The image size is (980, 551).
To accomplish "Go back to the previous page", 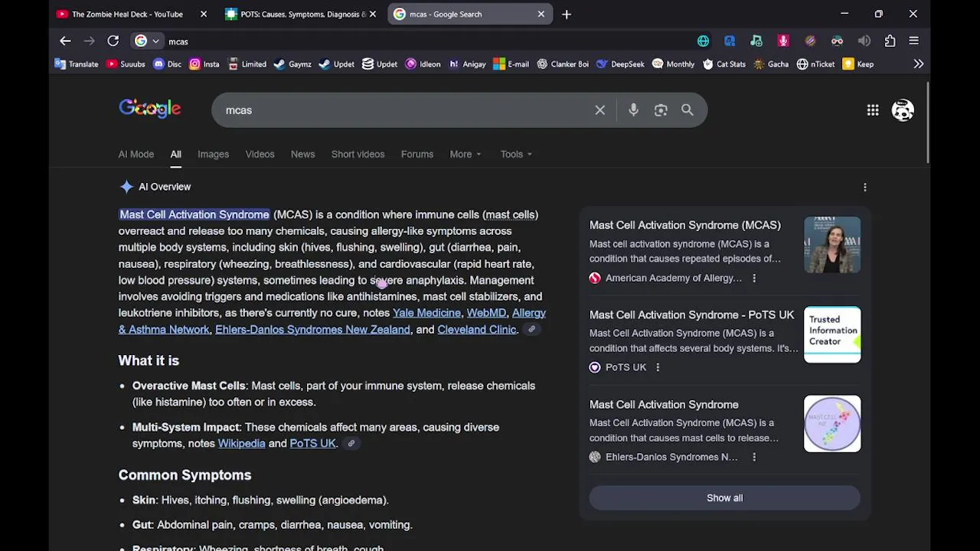I will [x=65, y=41].
